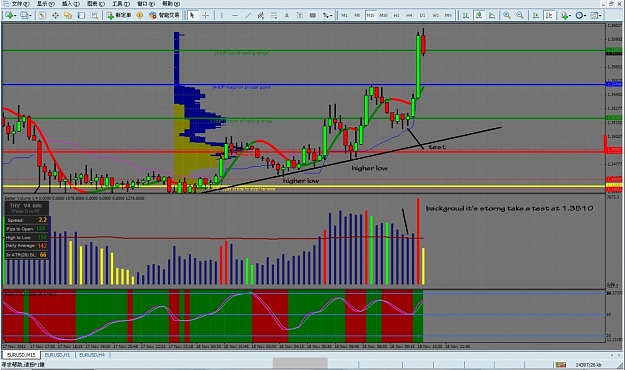The image size is (625, 370).
Task: Toggle chart auto scroll icon
Action: 536,15
